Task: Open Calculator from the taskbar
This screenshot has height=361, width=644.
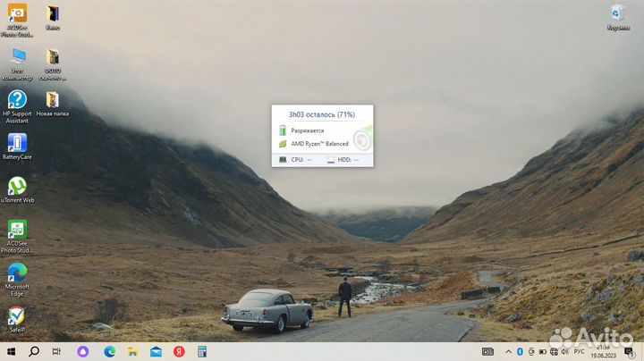Action: (x=202, y=351)
